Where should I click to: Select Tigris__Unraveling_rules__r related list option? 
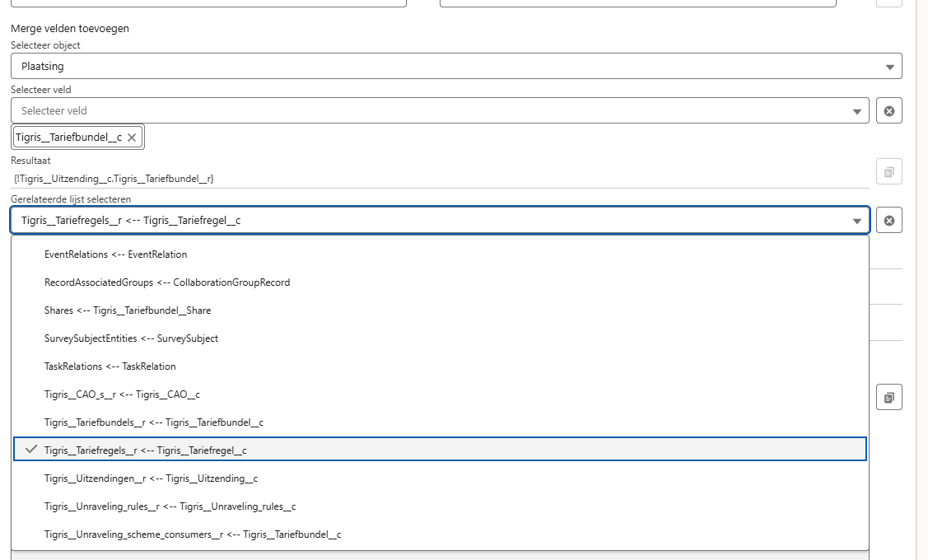tap(170, 506)
